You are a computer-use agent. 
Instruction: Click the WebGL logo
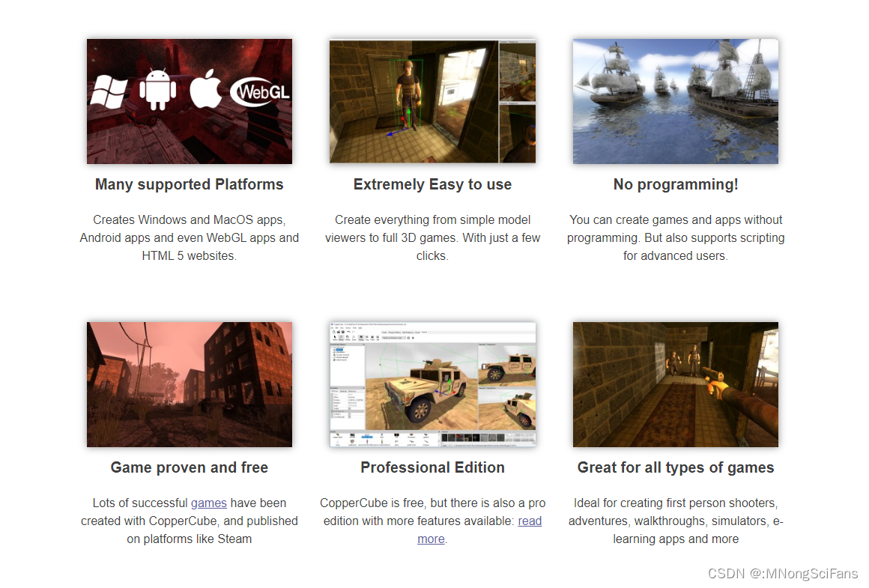(260, 92)
